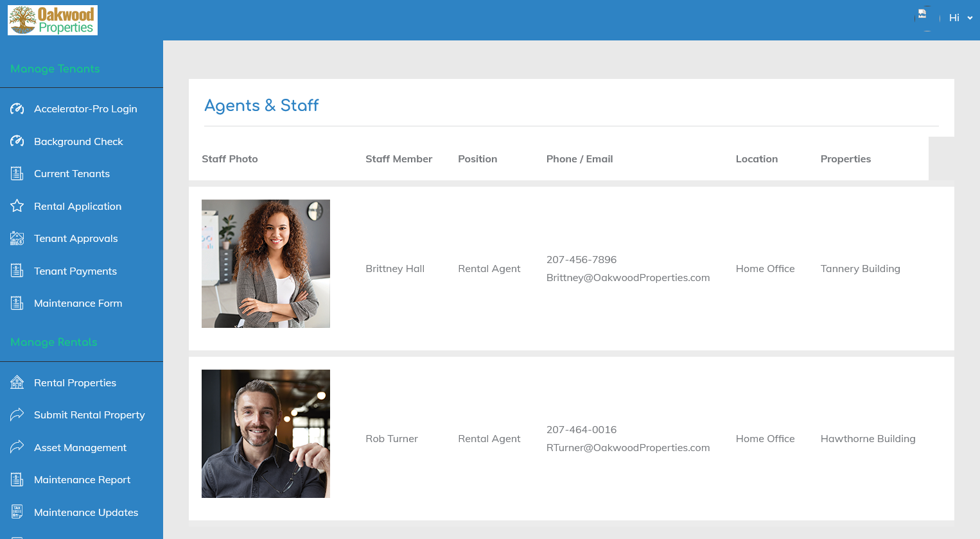Click the Current Tenants document icon
The height and width of the screenshot is (539, 980).
point(17,173)
